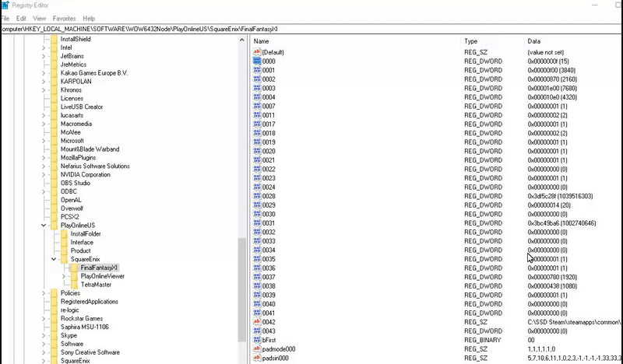The height and width of the screenshot is (364, 623).
Task: Open the Help menu
Action: [x=89, y=18]
